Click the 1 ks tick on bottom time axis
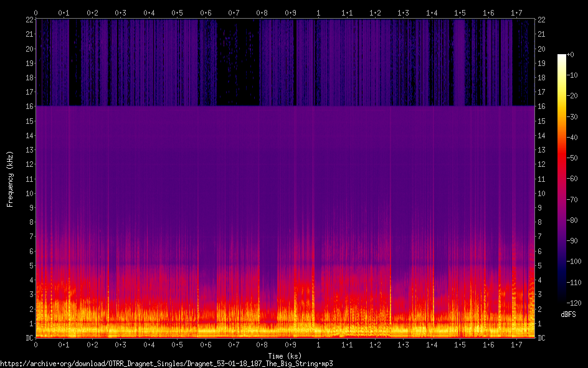 coord(318,344)
